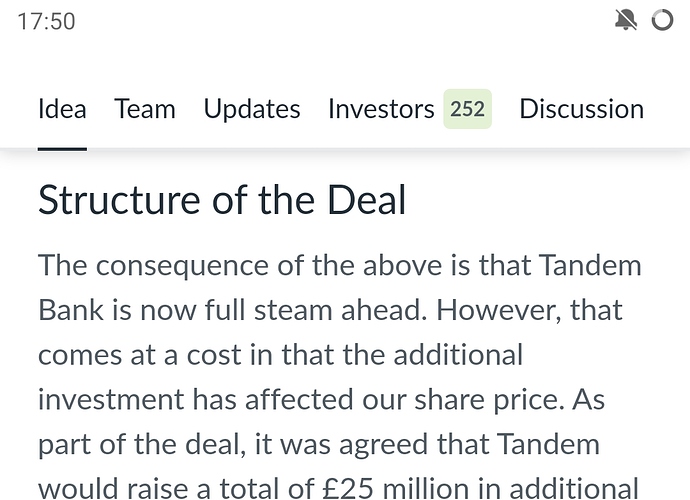
Task: Click the phrase "comes at a cost"
Action: click(x=139, y=354)
